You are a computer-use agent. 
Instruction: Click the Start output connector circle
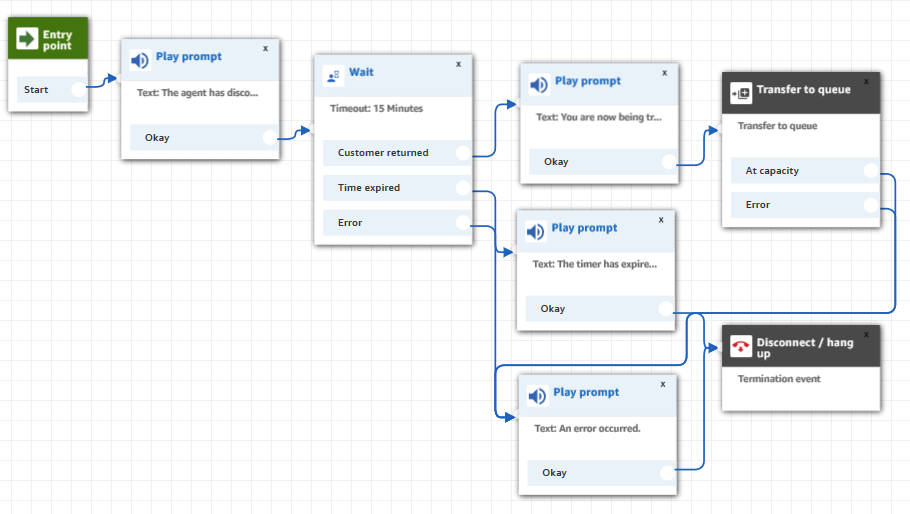(x=79, y=89)
